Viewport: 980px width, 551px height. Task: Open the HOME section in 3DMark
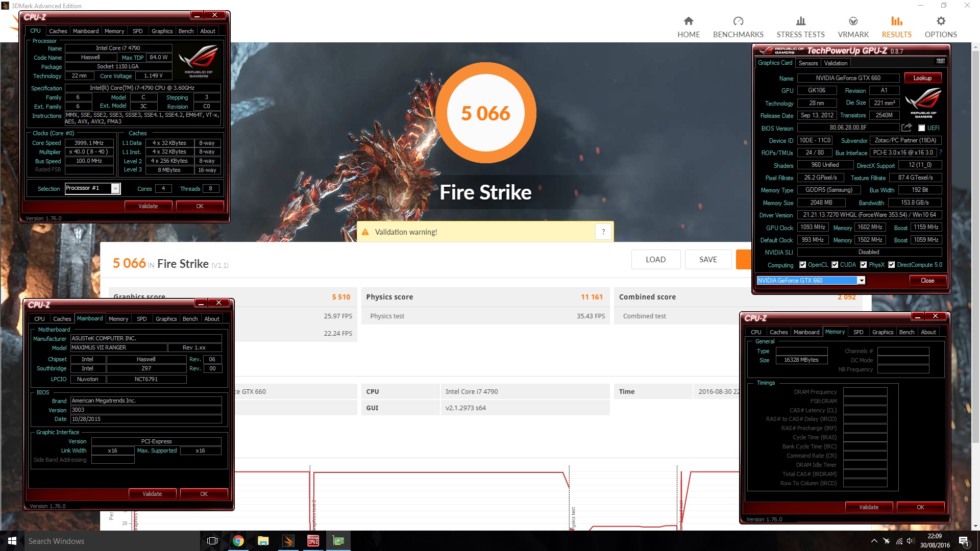tap(689, 28)
